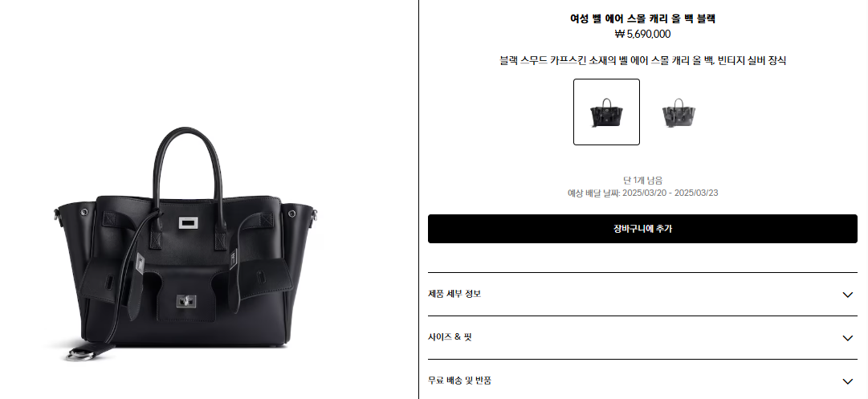The width and height of the screenshot is (868, 399).
Task: Click the 제품 세부 정보 section label
Action: pyautogui.click(x=454, y=294)
